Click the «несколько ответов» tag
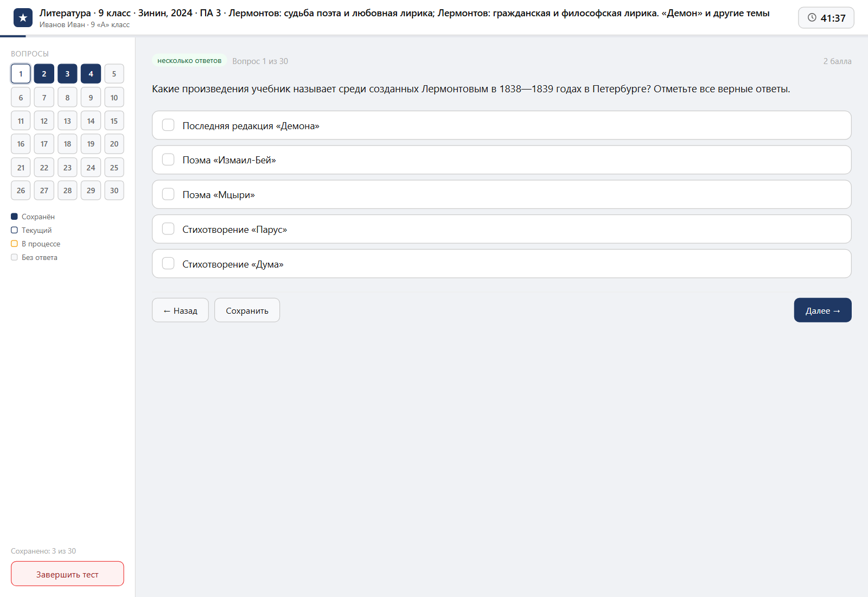This screenshot has height=597, width=868. tap(189, 61)
